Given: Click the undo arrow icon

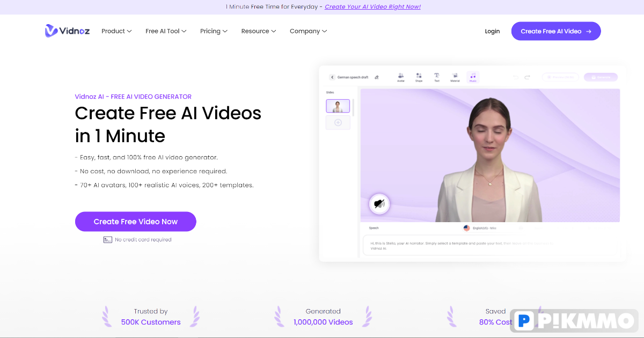Looking at the screenshot, I should [x=516, y=77].
